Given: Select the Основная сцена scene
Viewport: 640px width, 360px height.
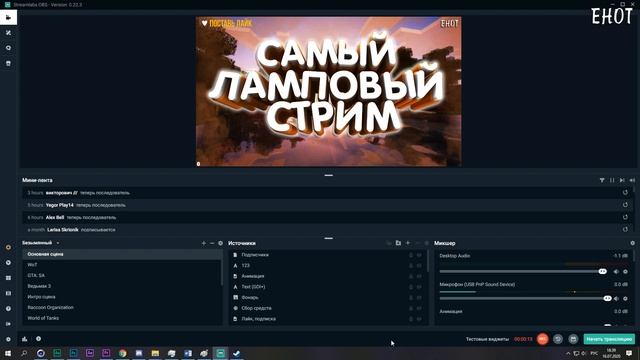Looking at the screenshot, I should tap(122, 254).
